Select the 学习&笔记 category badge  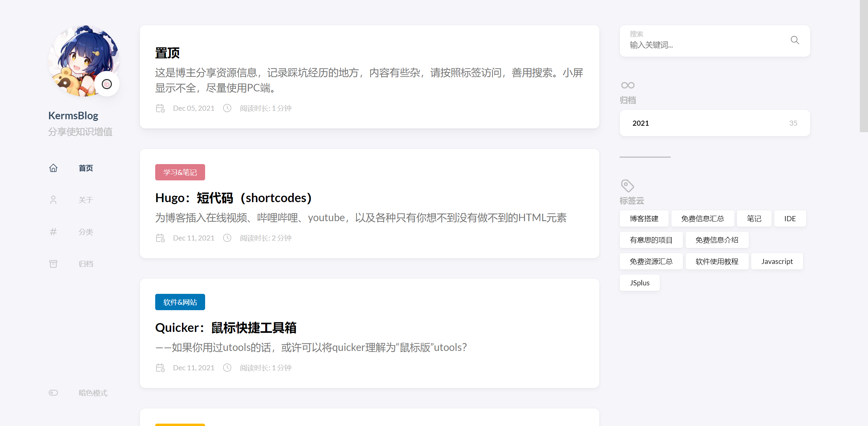pos(180,173)
